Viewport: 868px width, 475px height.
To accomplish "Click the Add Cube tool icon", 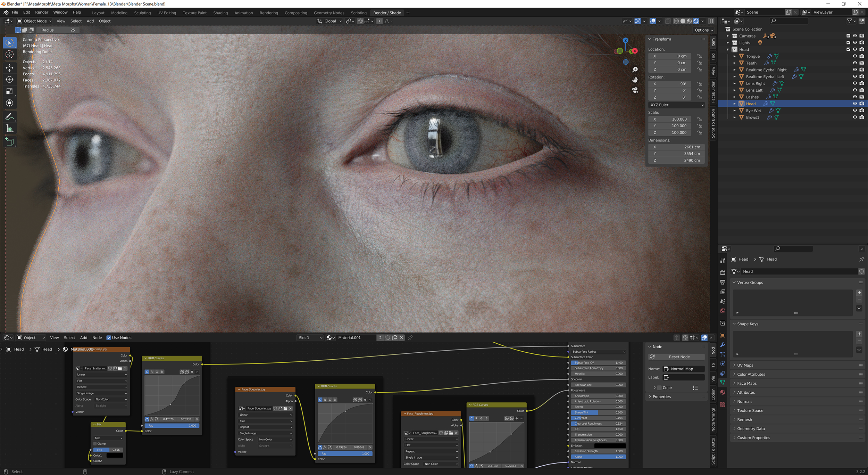I will click(x=9, y=142).
